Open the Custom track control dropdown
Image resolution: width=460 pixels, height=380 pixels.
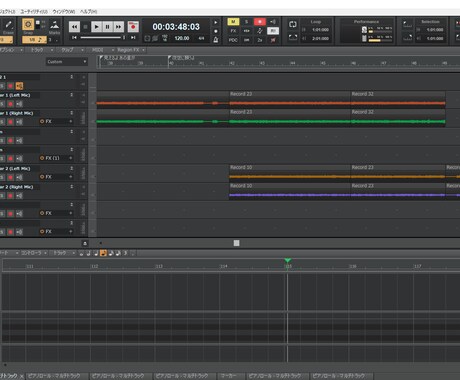click(66, 62)
